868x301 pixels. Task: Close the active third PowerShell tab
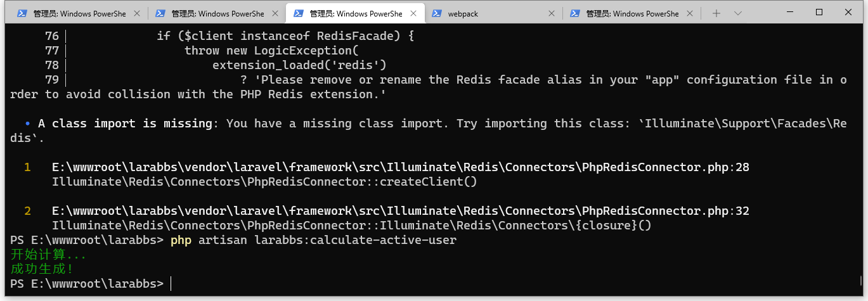pos(413,13)
